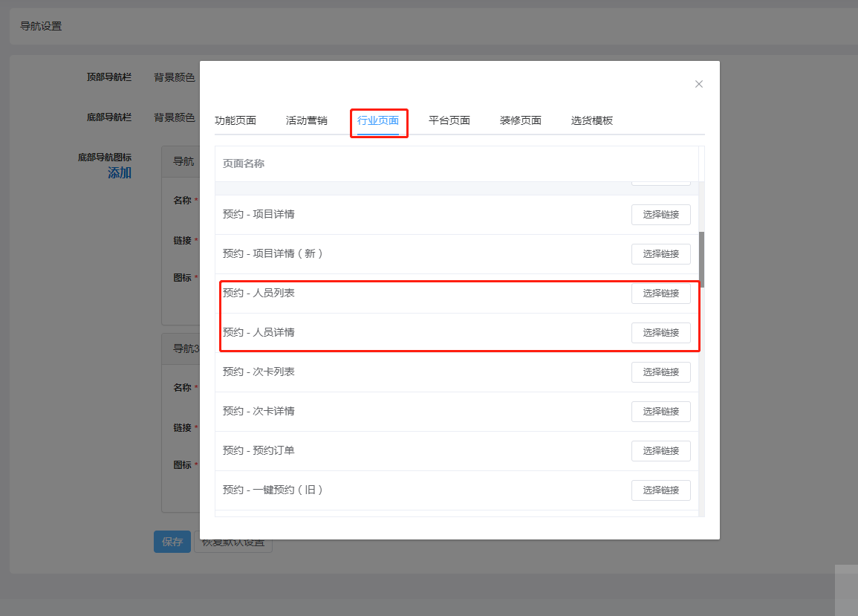The image size is (858, 616).
Task: Click the 导航设置 page title
Action: click(x=41, y=26)
